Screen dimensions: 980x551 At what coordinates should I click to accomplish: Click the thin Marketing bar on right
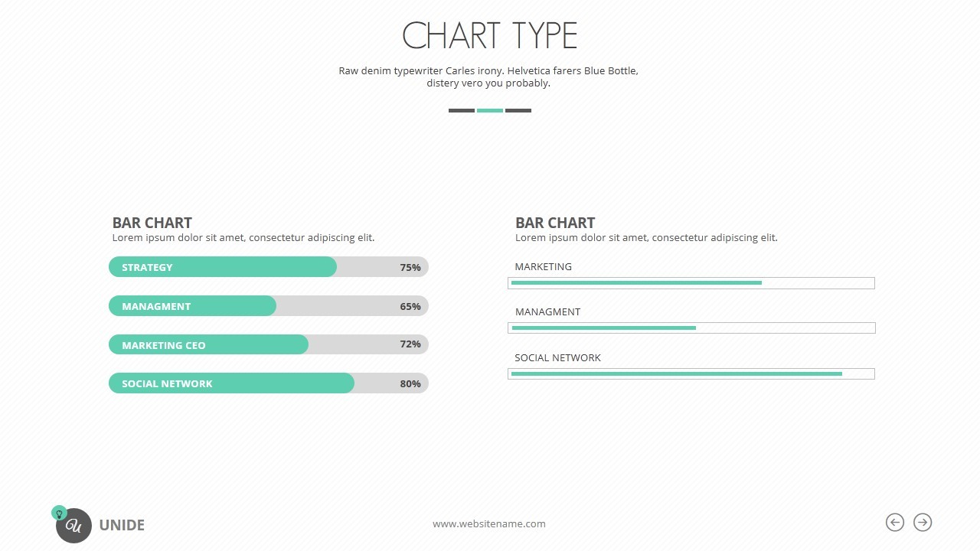pos(691,283)
